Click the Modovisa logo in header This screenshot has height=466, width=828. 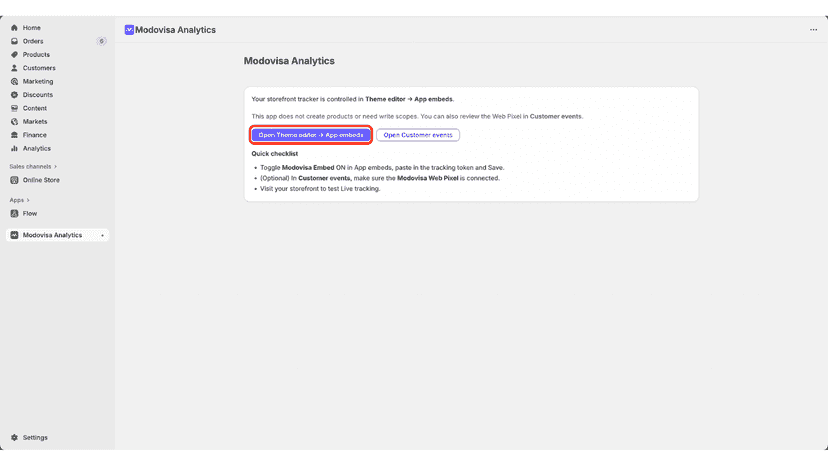(129, 30)
